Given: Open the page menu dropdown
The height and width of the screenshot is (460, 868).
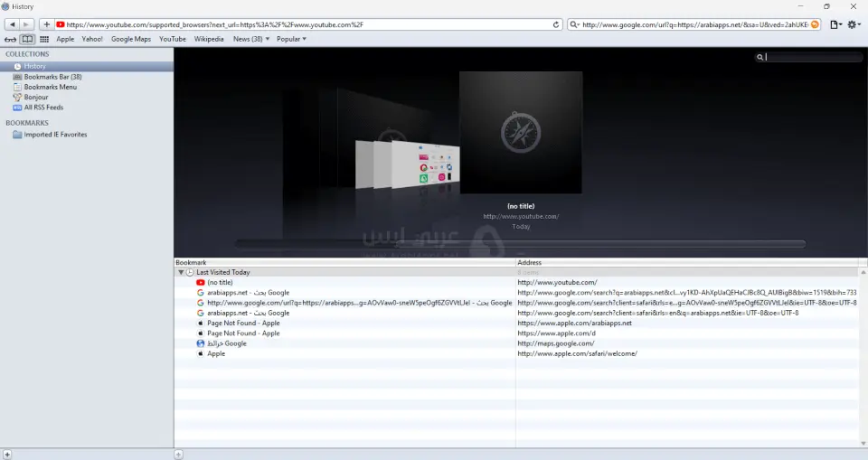Looking at the screenshot, I should [835, 24].
